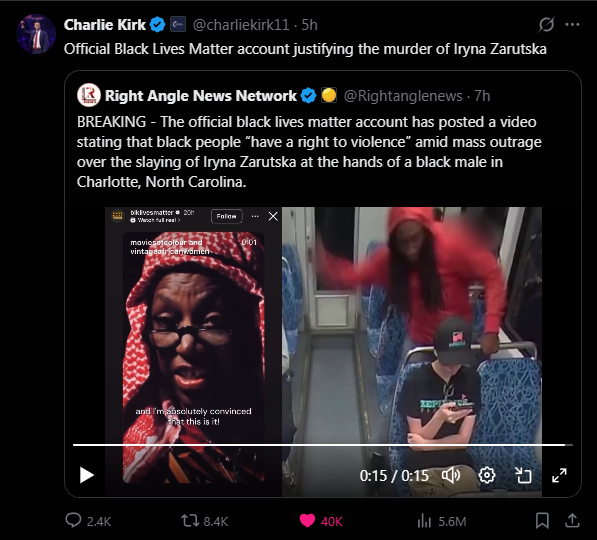
Task: Open the Charlie Kirk display name
Action: coord(105,25)
